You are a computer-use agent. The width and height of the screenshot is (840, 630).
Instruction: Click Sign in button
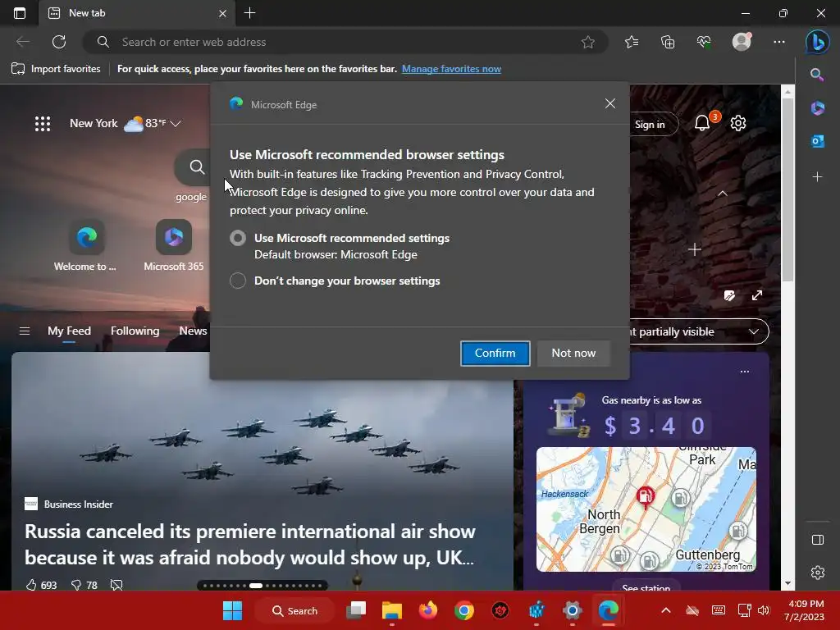click(650, 125)
